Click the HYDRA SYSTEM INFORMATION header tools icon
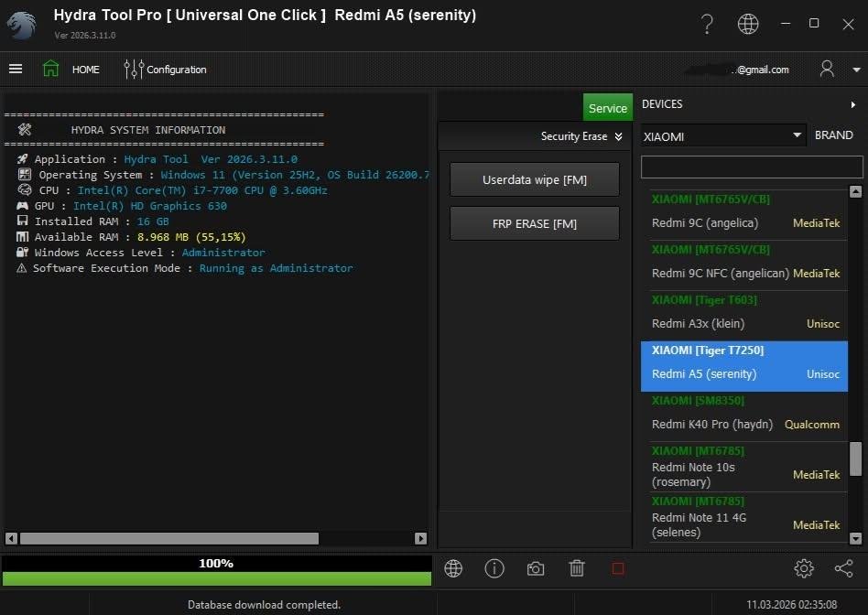Viewport: 868px width, 615px height. point(25,130)
